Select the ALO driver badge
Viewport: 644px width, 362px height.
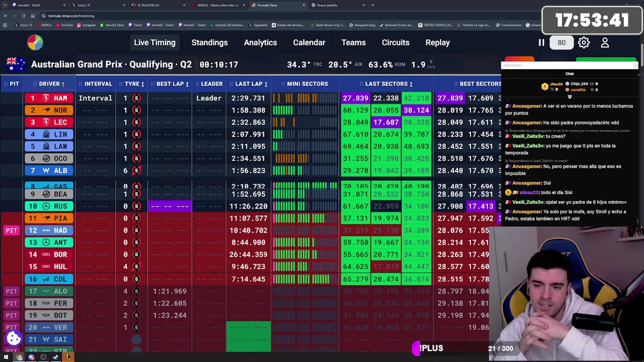(49, 291)
